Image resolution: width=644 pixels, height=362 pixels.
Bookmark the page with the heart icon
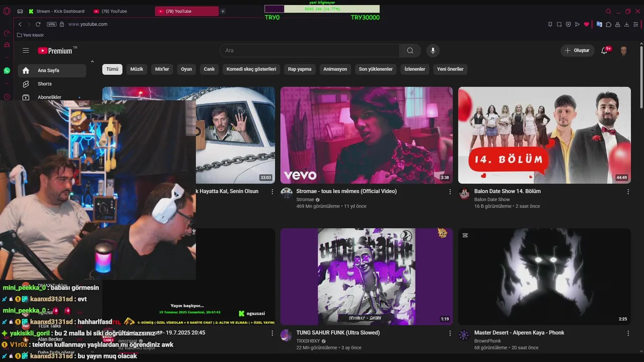coord(586,24)
